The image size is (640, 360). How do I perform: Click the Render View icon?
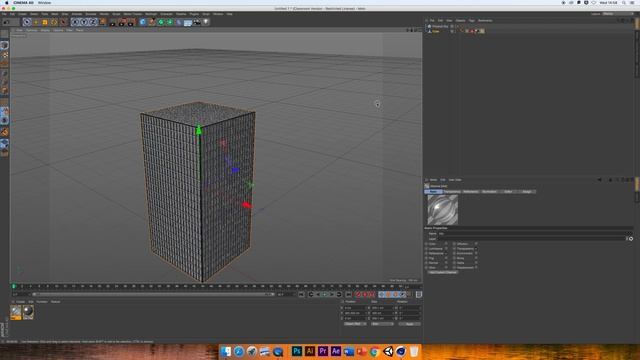pos(113,22)
